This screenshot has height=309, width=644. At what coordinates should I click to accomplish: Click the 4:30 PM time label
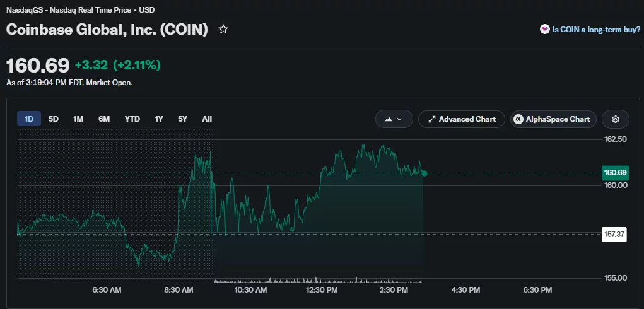(465, 290)
